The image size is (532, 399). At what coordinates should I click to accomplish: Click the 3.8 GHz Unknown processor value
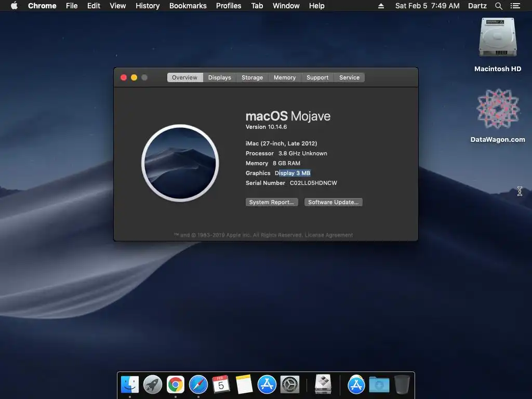tap(303, 153)
